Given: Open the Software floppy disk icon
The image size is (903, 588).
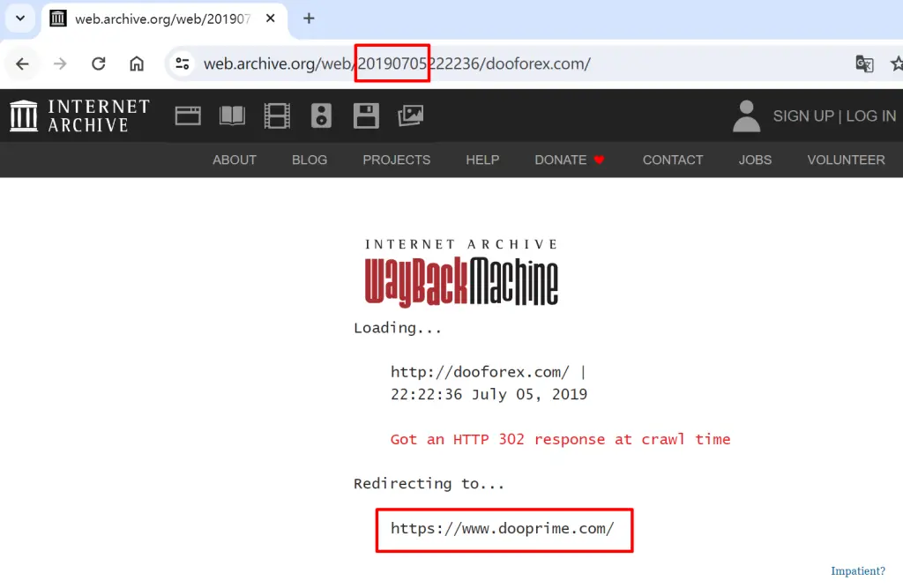Looking at the screenshot, I should [366, 115].
